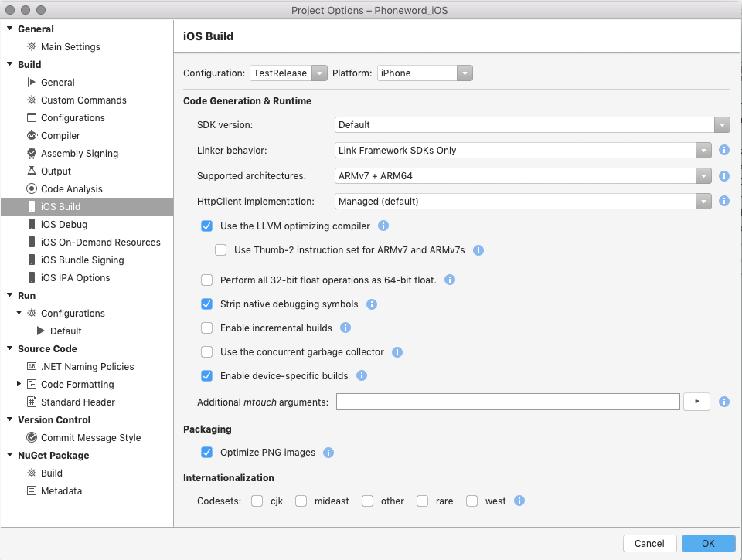Click the Additional mtouch arguments text field
Image resolution: width=742 pixels, height=560 pixels.
tap(508, 402)
